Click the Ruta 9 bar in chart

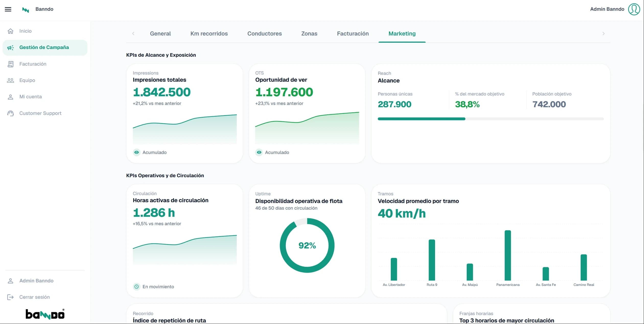click(x=432, y=260)
